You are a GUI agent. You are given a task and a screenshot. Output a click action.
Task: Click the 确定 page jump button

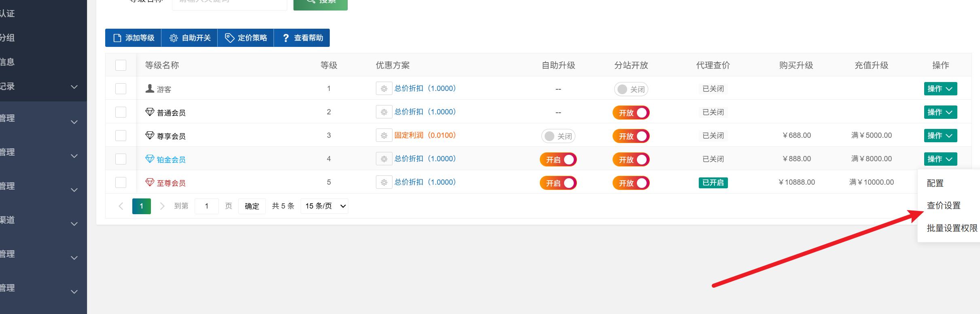[252, 206]
